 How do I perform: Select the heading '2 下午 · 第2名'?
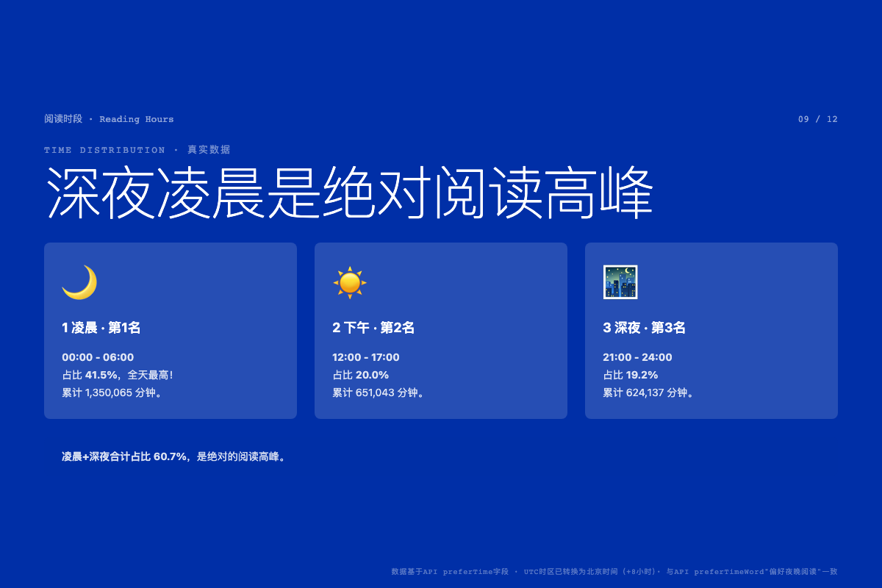point(373,328)
